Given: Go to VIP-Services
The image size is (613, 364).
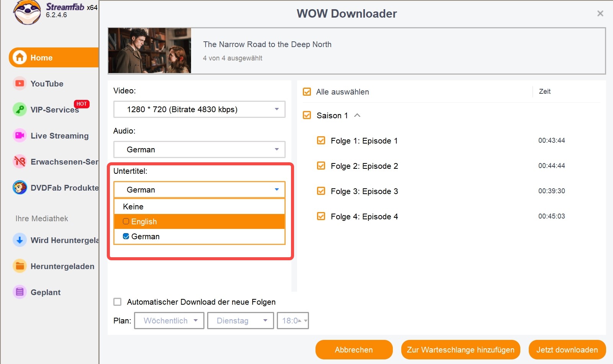Looking at the screenshot, I should [54, 110].
